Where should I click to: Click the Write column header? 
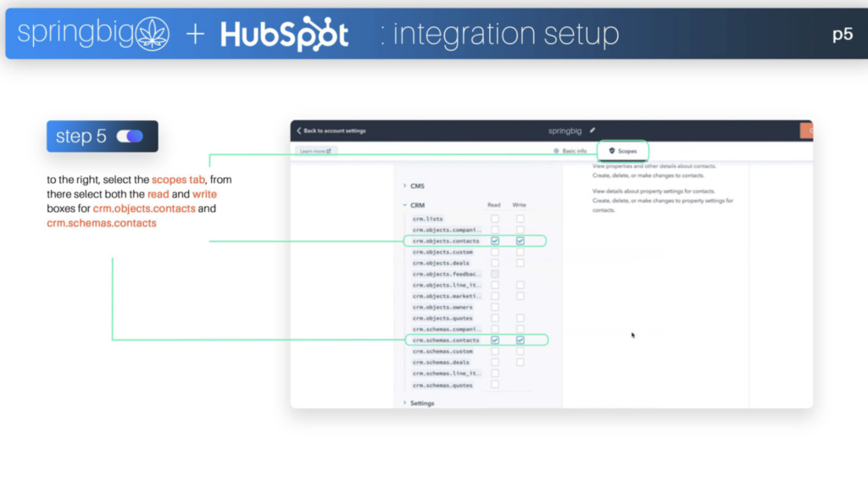coord(520,205)
